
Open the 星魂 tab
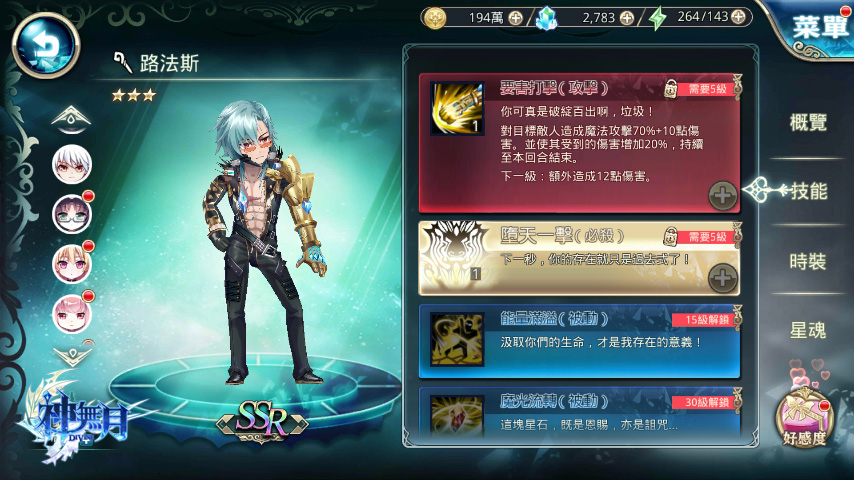[808, 330]
